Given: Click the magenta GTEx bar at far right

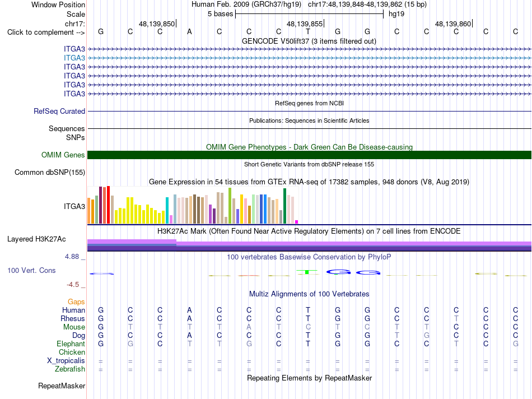Looking at the screenshot, I should coord(297,222).
